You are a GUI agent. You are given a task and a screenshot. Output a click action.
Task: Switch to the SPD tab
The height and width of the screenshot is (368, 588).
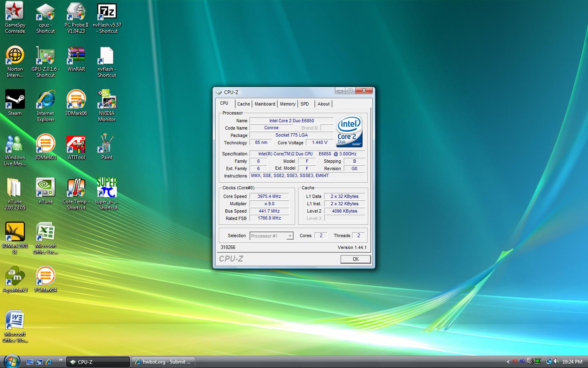(305, 104)
